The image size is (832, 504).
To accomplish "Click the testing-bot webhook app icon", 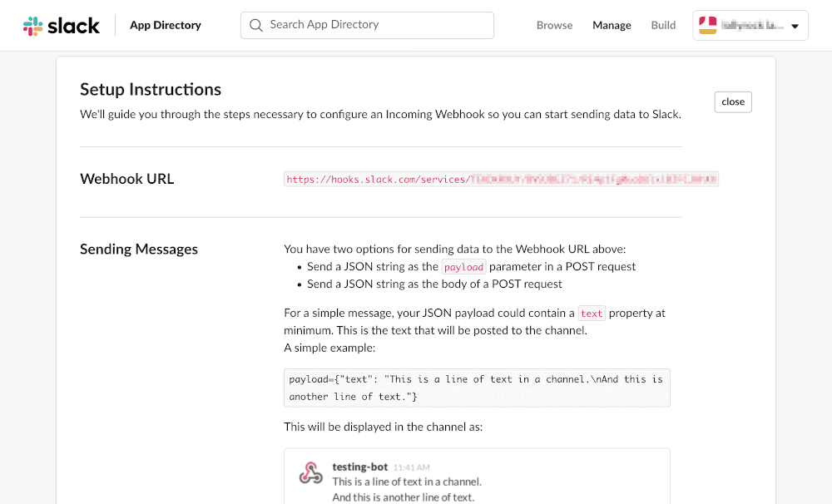I will [x=310, y=472].
